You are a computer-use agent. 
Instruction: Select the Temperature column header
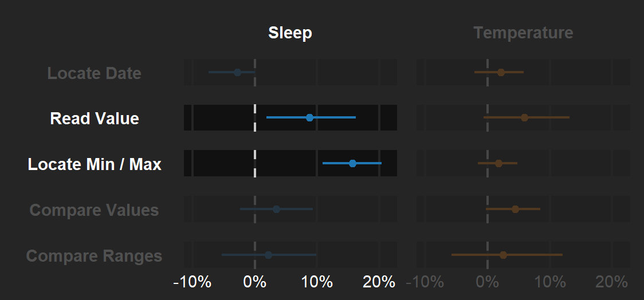(x=523, y=33)
